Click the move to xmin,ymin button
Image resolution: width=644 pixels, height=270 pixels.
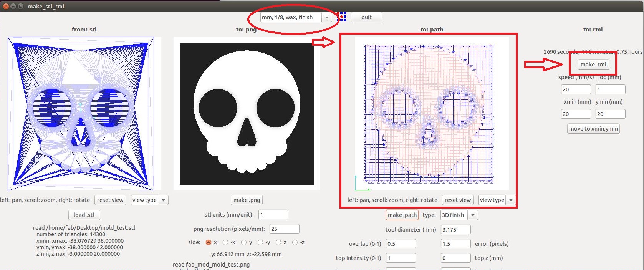(593, 129)
